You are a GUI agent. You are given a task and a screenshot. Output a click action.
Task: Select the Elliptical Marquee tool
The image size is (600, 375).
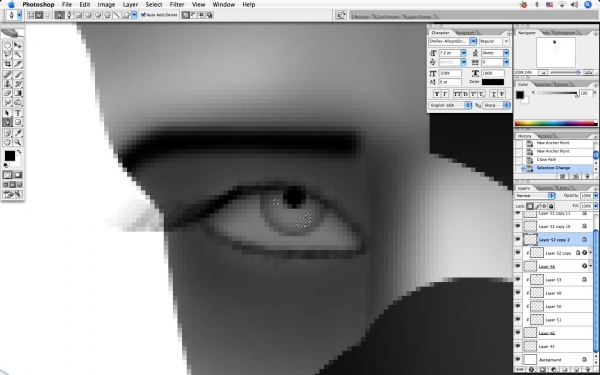tap(7, 45)
